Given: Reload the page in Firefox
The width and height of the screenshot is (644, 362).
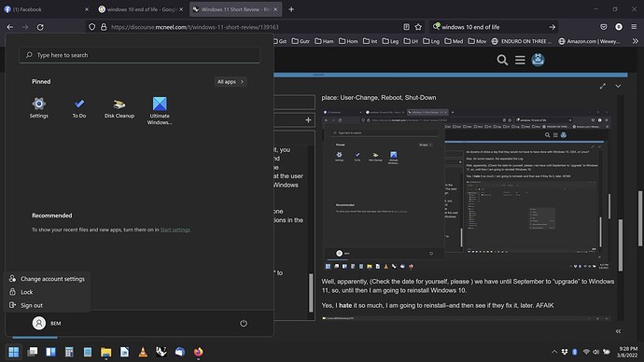Looking at the screenshot, I should pos(40,27).
